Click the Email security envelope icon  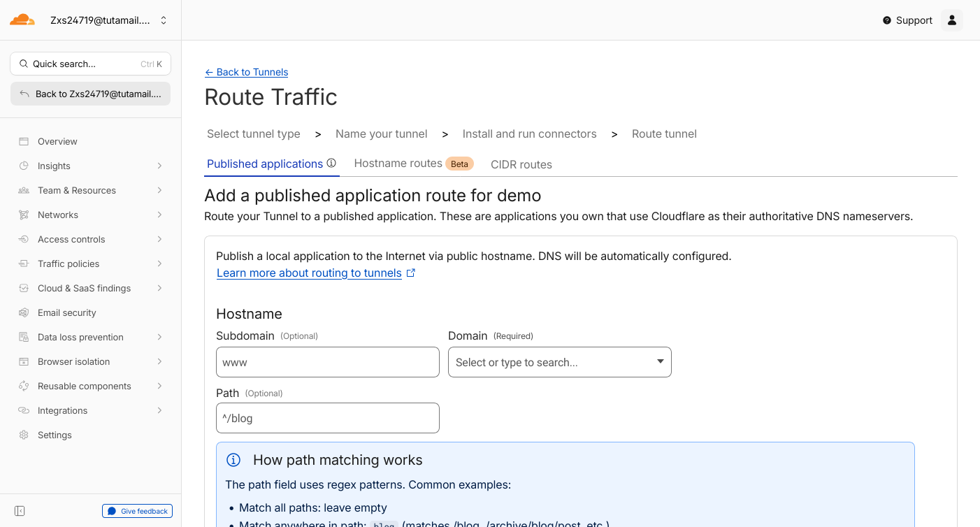coord(24,312)
